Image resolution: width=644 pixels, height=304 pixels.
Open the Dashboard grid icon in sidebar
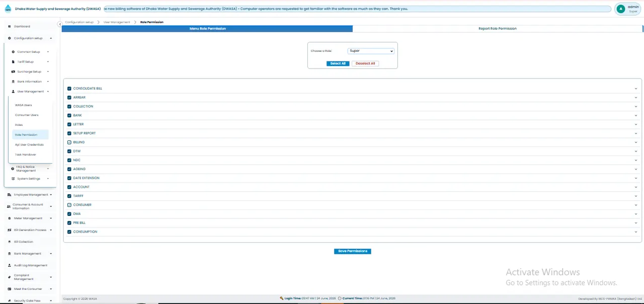10,26
